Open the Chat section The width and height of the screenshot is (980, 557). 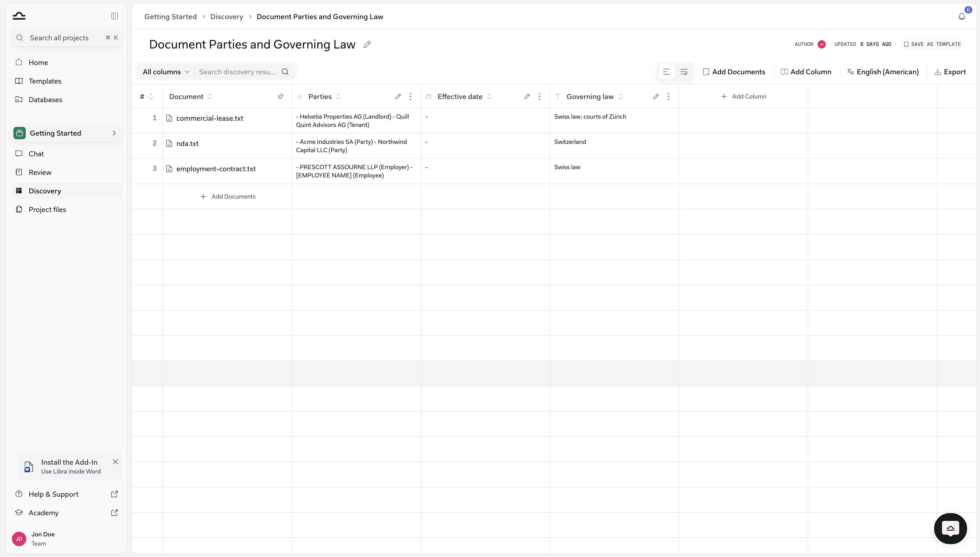tap(67, 154)
